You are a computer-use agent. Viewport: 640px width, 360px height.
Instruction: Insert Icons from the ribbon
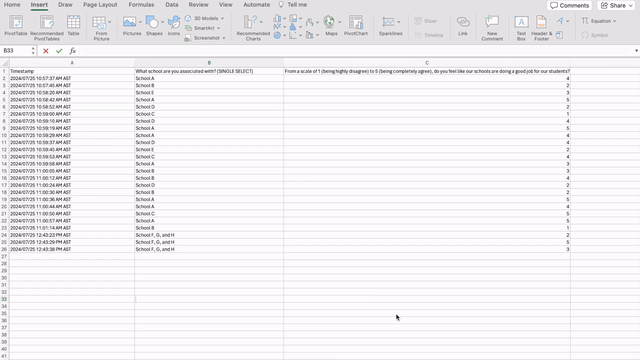coord(174,27)
